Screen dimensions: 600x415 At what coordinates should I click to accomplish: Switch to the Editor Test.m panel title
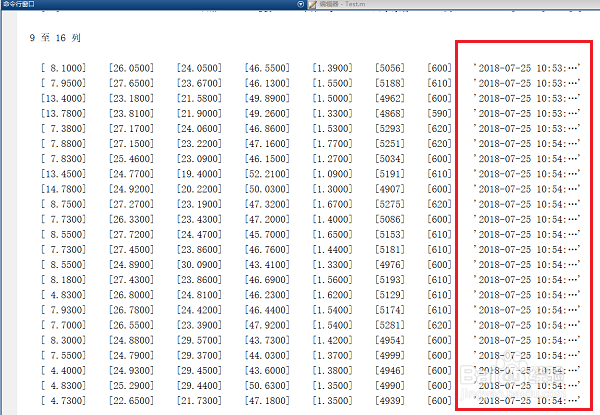click(x=342, y=4)
